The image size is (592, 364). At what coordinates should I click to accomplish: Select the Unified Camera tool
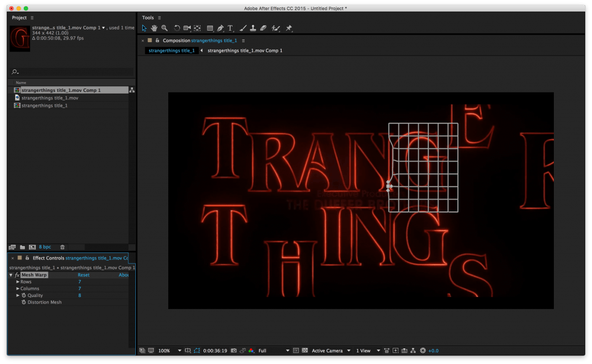click(x=187, y=28)
